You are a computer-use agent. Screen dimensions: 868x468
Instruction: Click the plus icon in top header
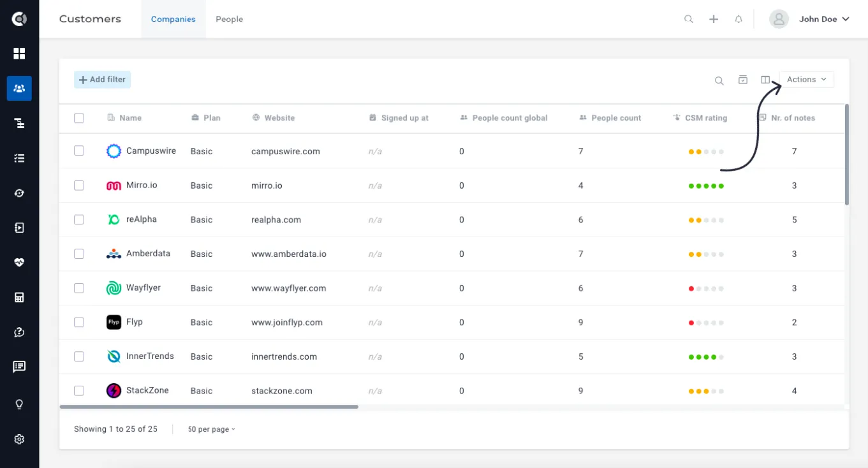click(714, 19)
